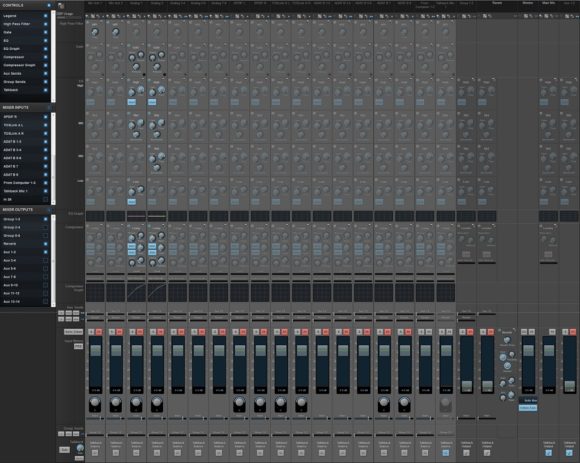Toggle ADAT B 1-2 mixer input visibility
Screen dimensions: 580x463
[45, 142]
